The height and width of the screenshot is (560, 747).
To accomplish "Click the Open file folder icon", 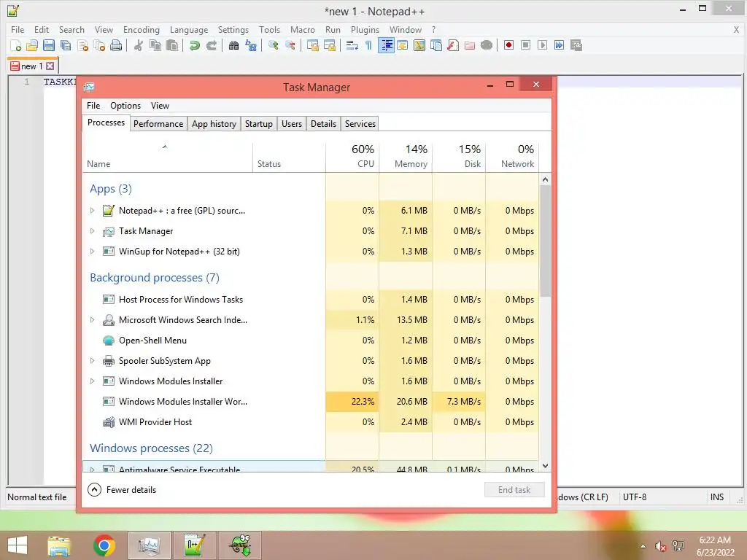I will coord(32,46).
